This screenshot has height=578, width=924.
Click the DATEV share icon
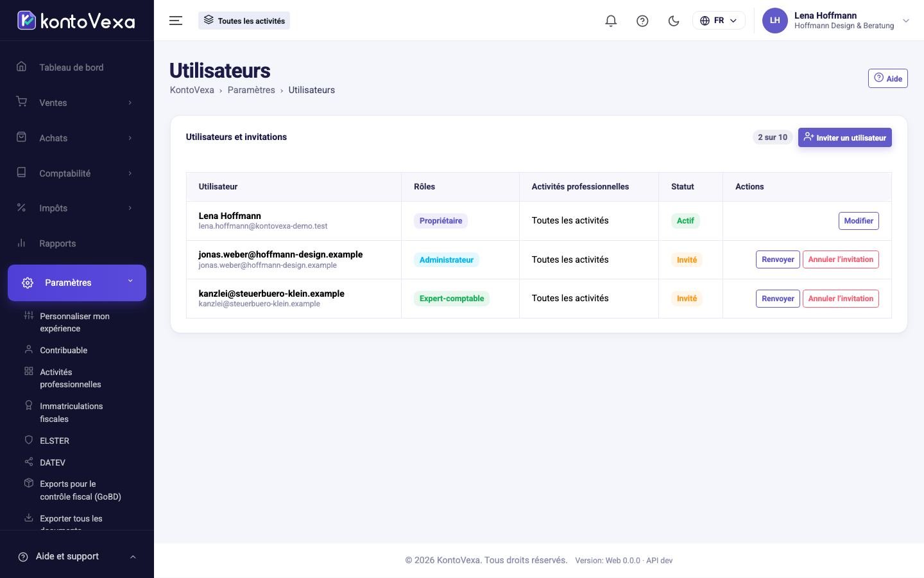[x=28, y=462]
